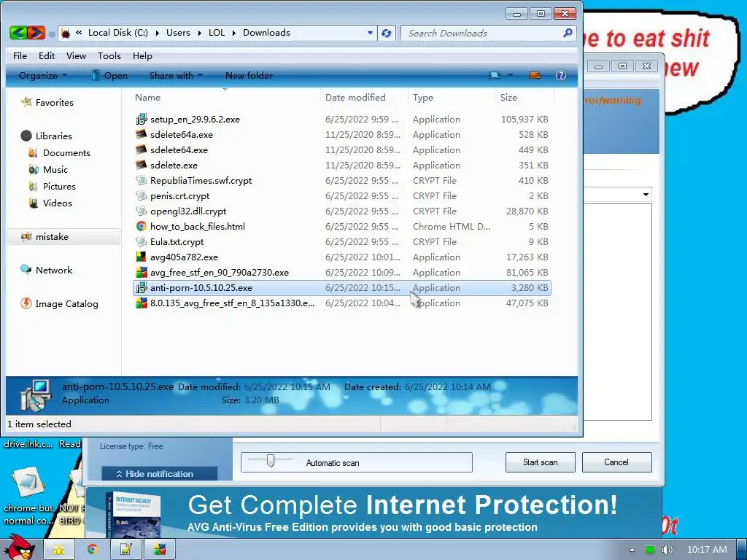747x560 pixels.
Task: Select the avg405a782.exe file icon
Action: 141,257
